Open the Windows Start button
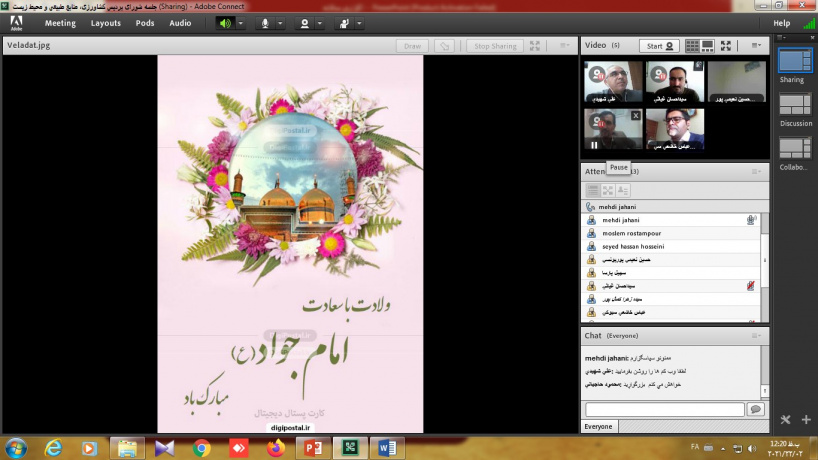 point(16,448)
